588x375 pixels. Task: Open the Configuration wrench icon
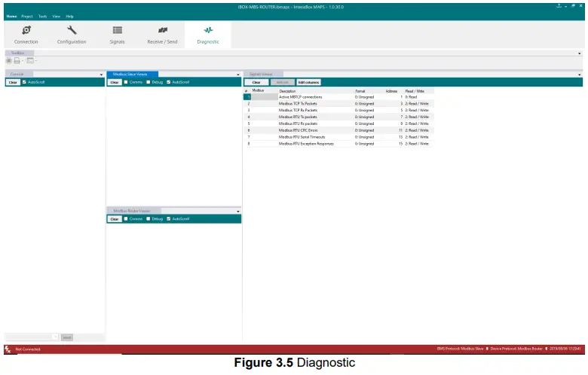[x=72, y=30]
